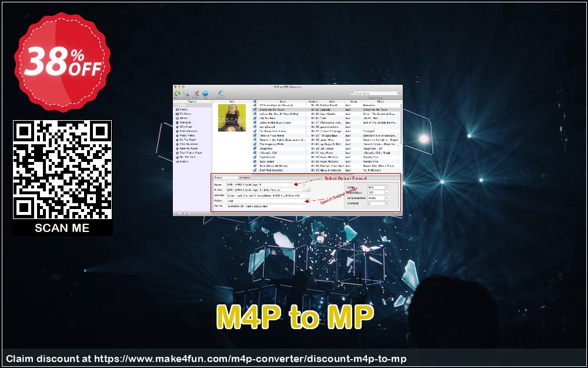
Task: Click the Convert toolbar icon
Action: (221, 94)
